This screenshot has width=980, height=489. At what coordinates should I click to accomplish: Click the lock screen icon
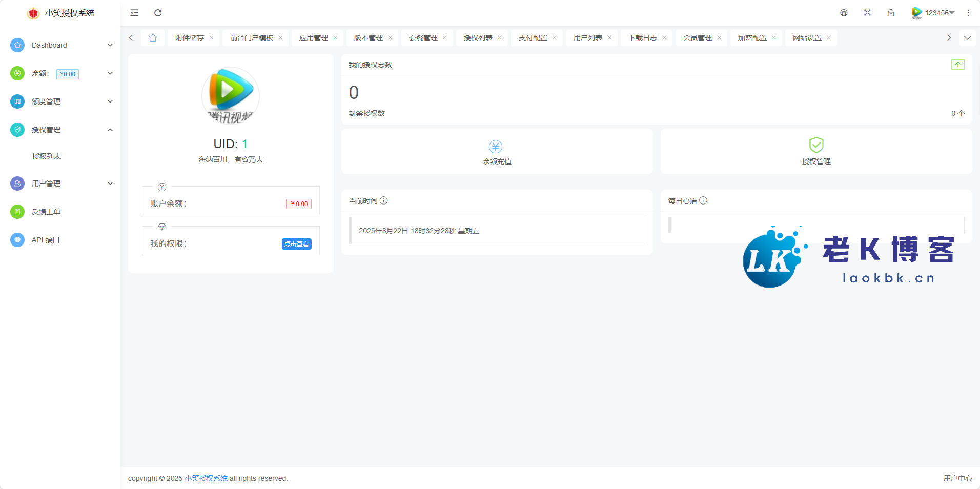(891, 13)
